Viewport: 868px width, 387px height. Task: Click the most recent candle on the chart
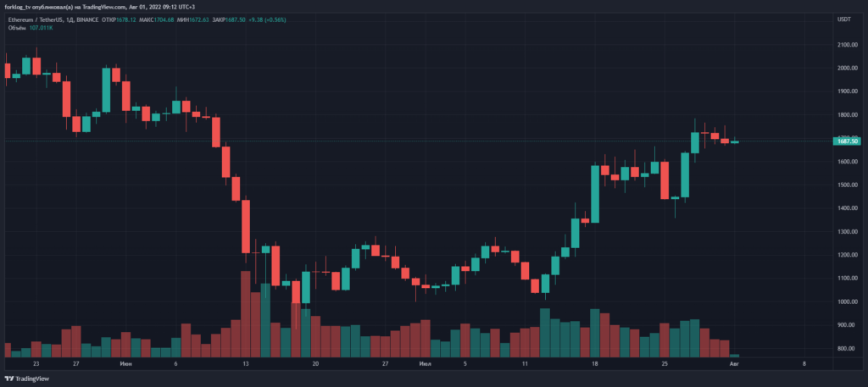tap(734, 142)
